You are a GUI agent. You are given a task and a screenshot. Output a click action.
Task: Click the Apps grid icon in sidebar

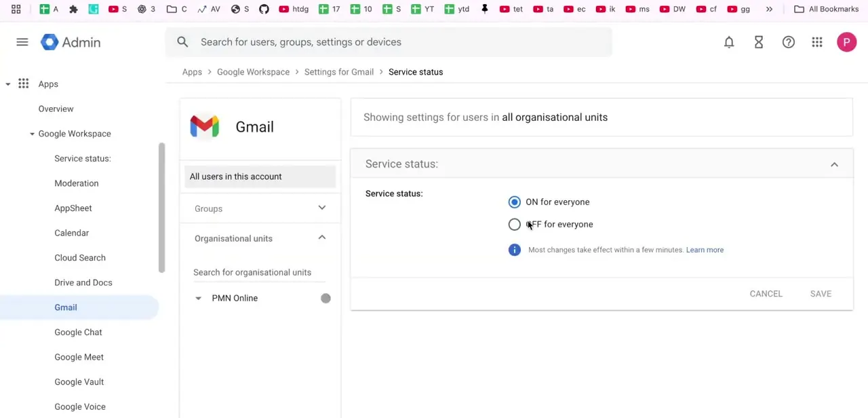(x=24, y=83)
